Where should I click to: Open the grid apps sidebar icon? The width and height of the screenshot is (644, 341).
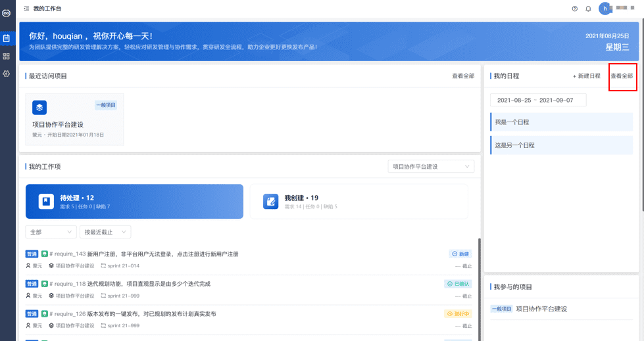click(6, 57)
